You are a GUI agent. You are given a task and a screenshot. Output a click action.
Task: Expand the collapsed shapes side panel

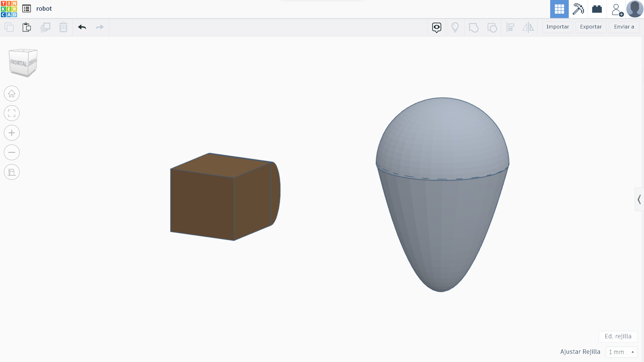639,199
